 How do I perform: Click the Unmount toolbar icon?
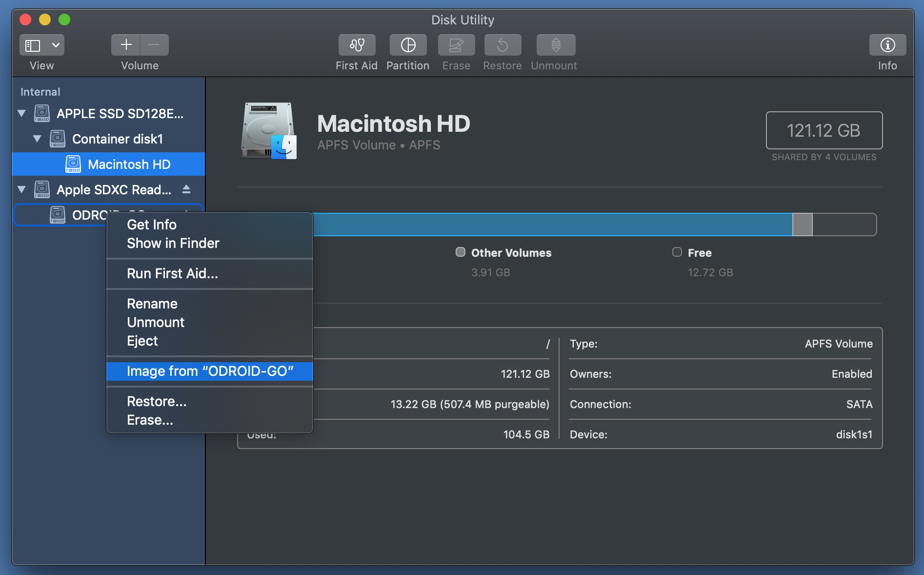[556, 45]
